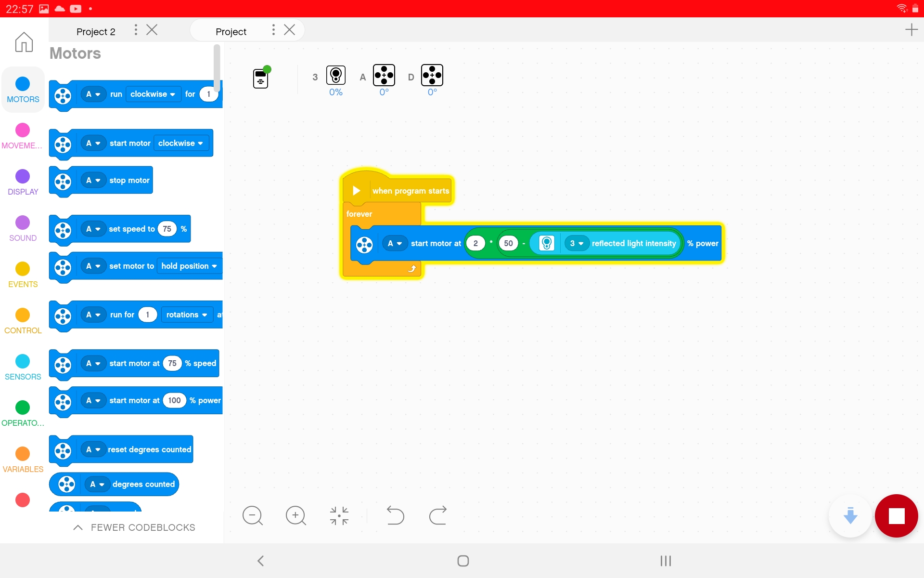Viewport: 924px width, 578px height.
Task: Edit the value 50 in motor power block
Action: click(509, 243)
